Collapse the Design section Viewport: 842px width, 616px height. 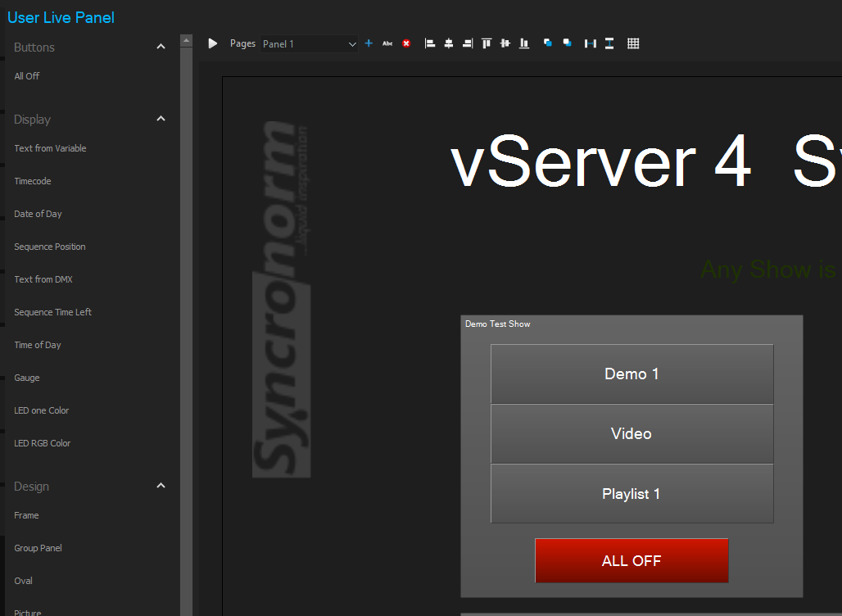click(161, 487)
